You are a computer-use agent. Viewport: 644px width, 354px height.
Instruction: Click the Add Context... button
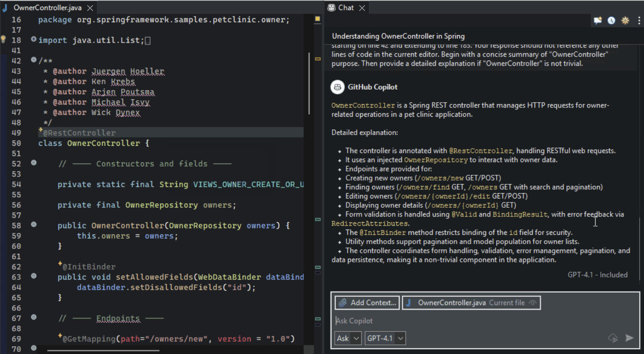pyautogui.click(x=367, y=303)
